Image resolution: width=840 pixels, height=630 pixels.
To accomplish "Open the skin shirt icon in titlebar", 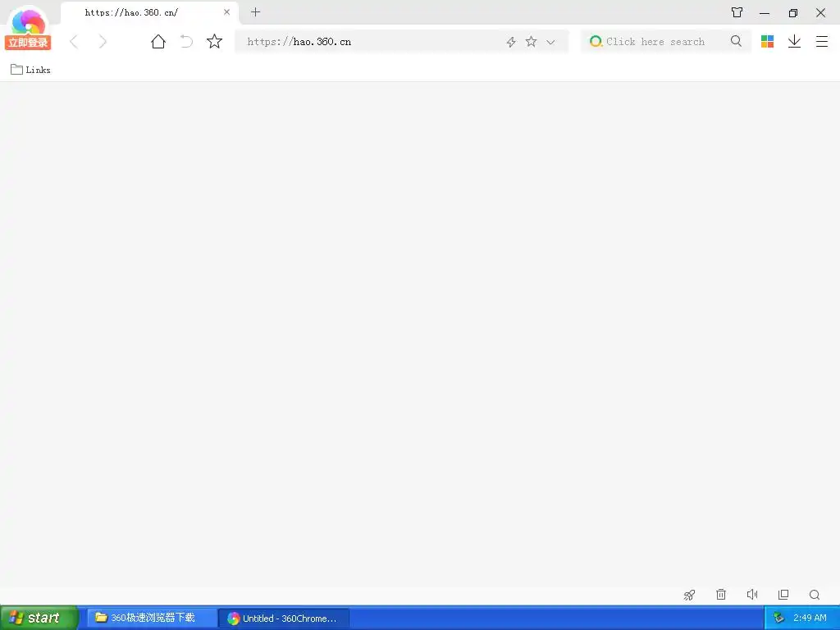I will [737, 12].
